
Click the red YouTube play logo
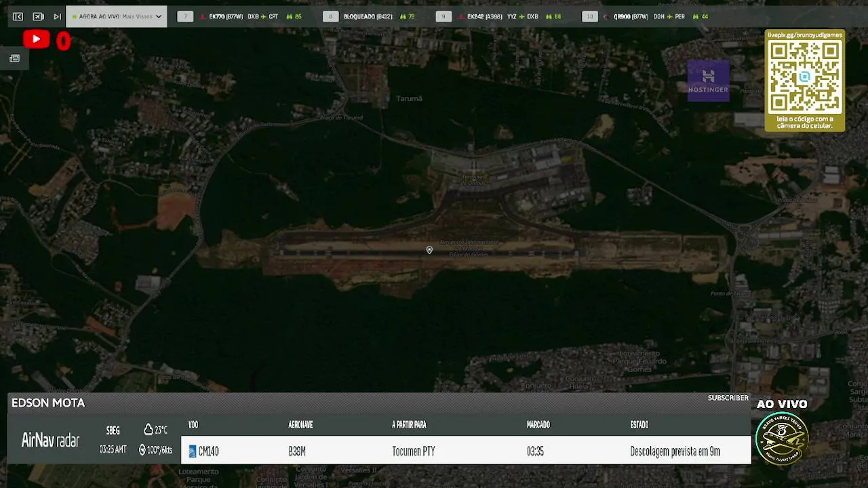[36, 40]
